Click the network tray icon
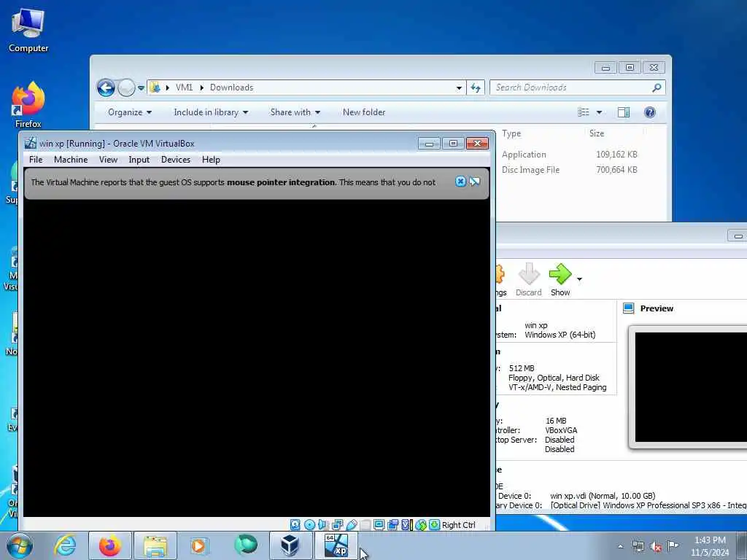Viewport: 747px width, 560px height. (638, 546)
